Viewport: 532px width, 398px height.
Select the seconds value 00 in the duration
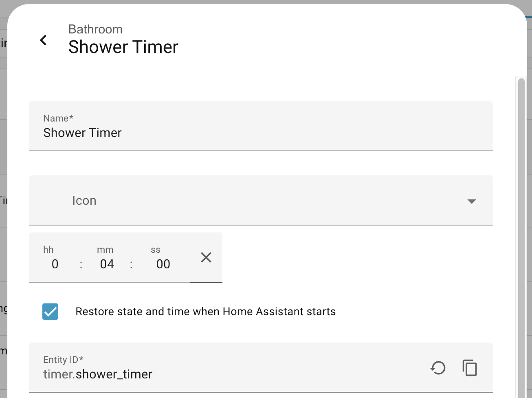coord(163,264)
